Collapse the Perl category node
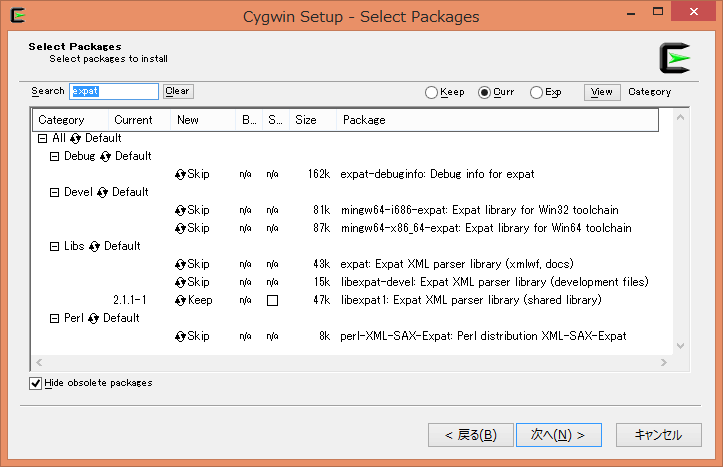Viewport: 723px width, 467px height. [x=54, y=319]
